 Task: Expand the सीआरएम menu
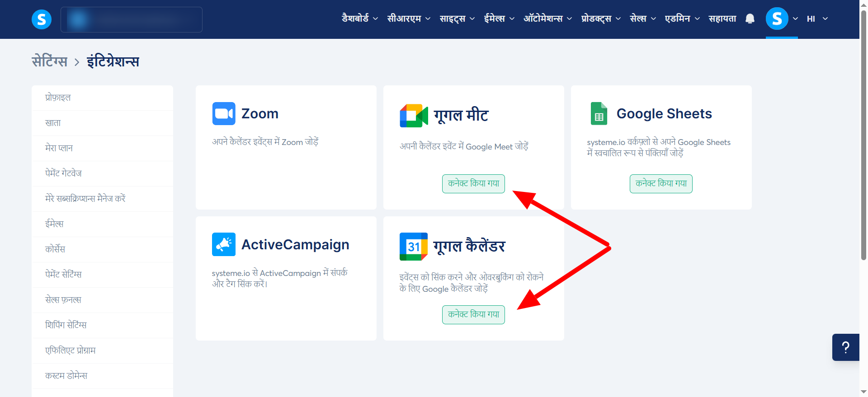409,19
